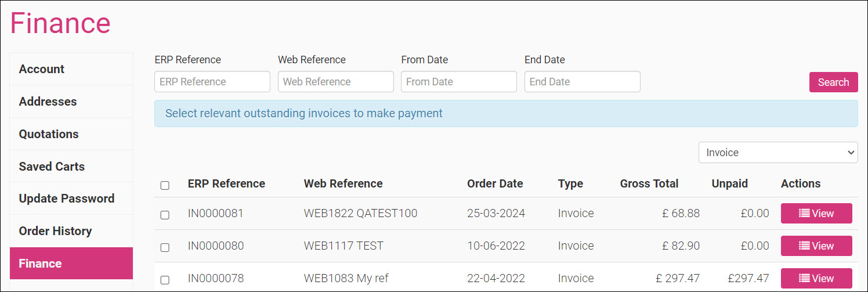Click View button for invoice IN0000081
This screenshot has width=868, height=292.
pos(816,213)
